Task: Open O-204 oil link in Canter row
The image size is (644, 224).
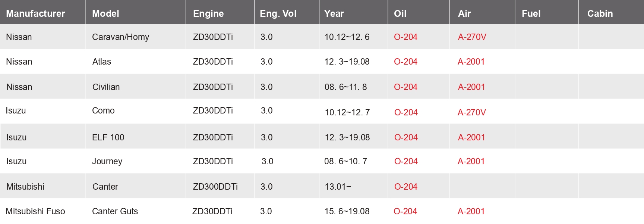Action: pyautogui.click(x=406, y=187)
